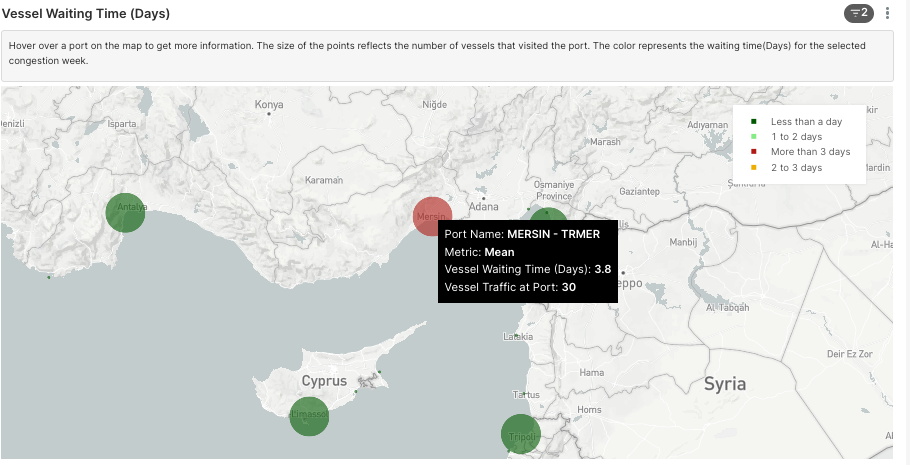Click the green port circle near Osmaniye
This screenshot has height=465, width=910.
click(548, 215)
